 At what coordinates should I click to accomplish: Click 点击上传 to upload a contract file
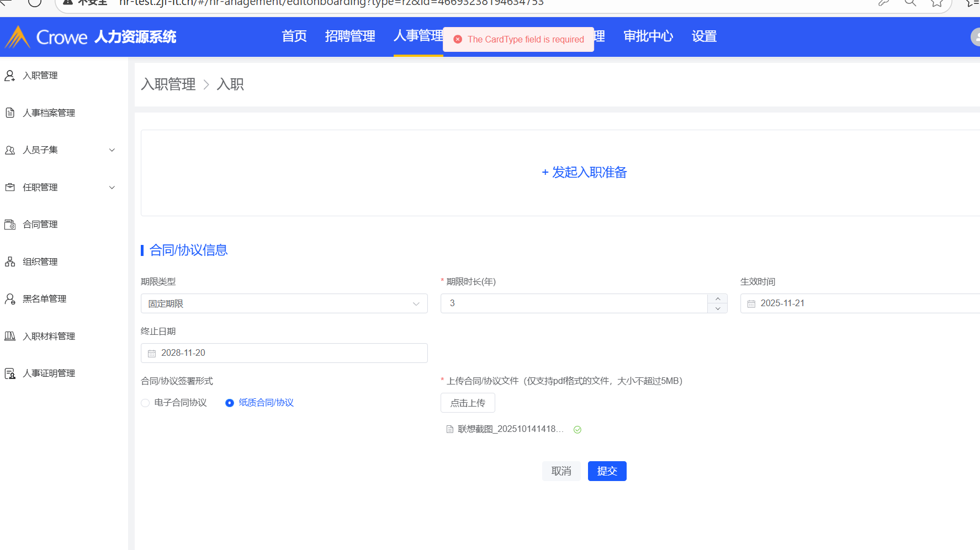pyautogui.click(x=468, y=403)
